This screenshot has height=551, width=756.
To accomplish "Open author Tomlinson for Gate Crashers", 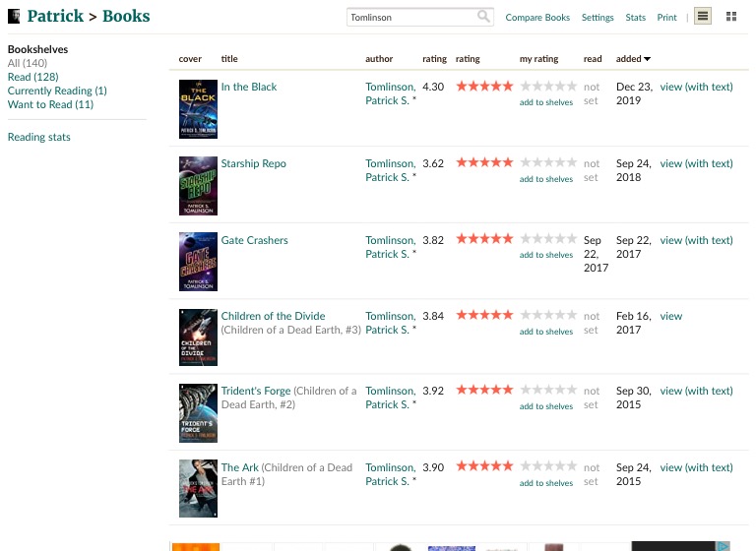I will pos(391,247).
